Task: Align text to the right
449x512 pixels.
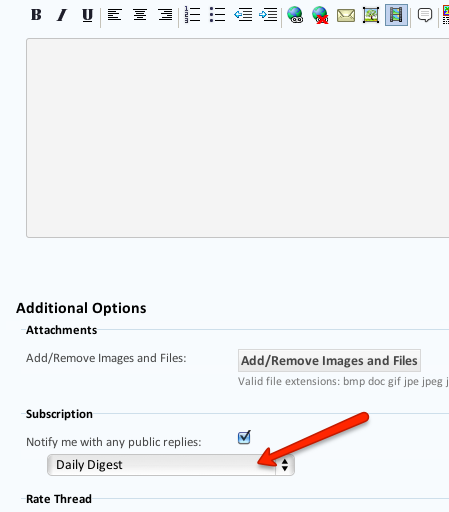Action: tap(165, 15)
